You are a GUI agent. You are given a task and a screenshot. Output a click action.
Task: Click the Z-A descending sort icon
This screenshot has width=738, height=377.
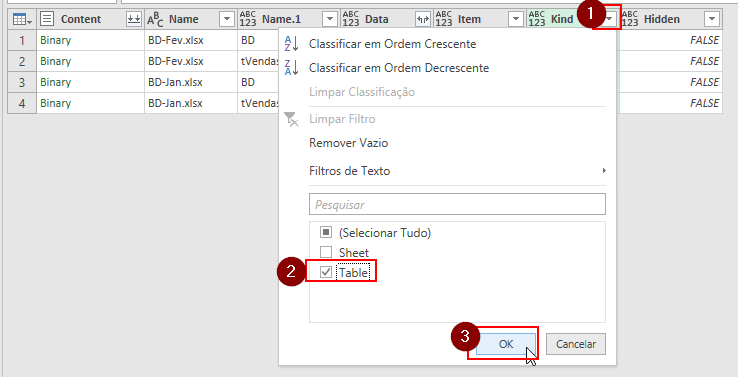click(291, 68)
